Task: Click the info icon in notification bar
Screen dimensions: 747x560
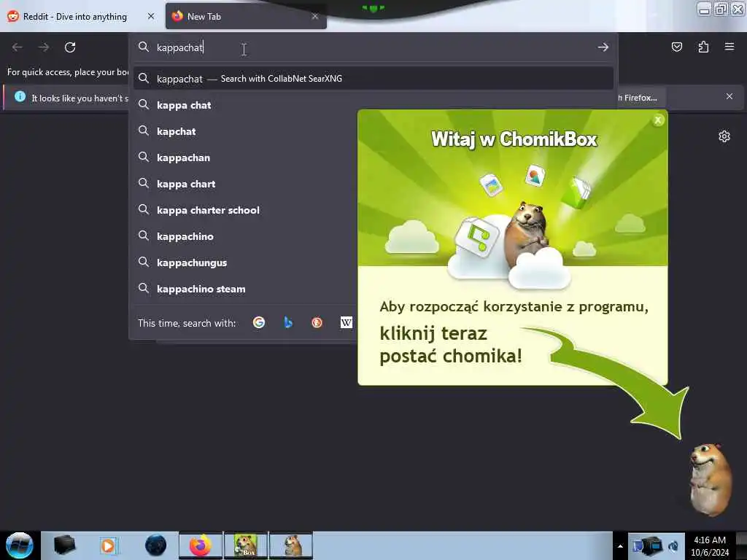Action: [x=20, y=97]
